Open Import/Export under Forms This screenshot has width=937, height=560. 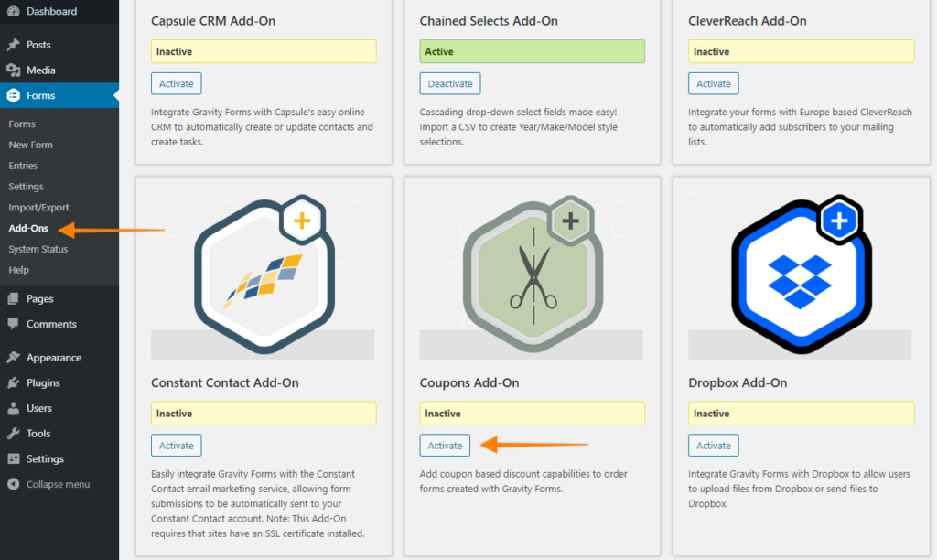click(x=38, y=208)
